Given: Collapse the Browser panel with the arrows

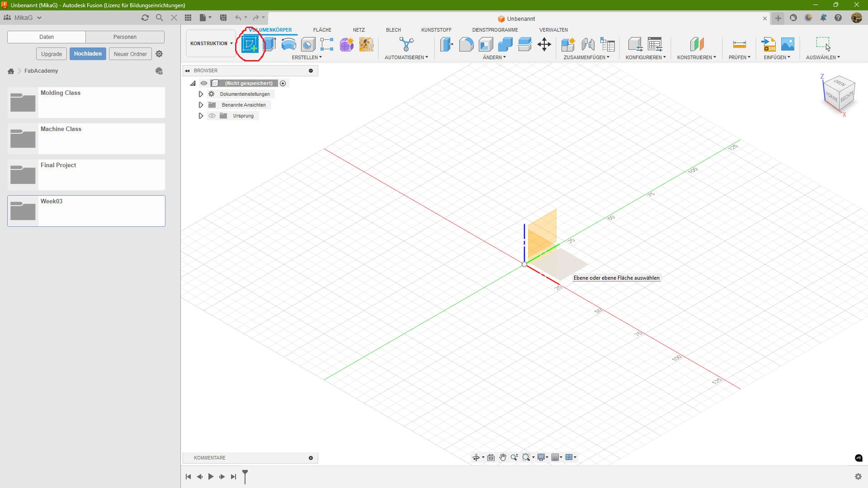Looking at the screenshot, I should (187, 71).
